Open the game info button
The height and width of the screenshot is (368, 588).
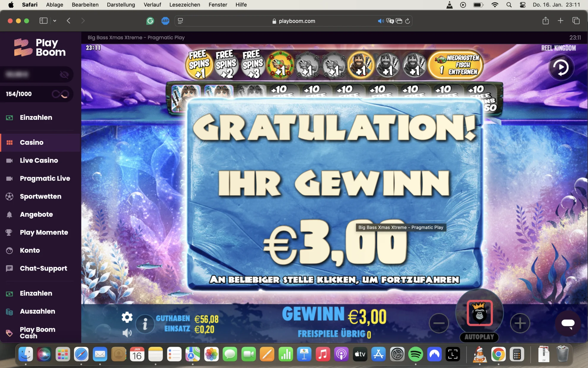[x=145, y=324]
